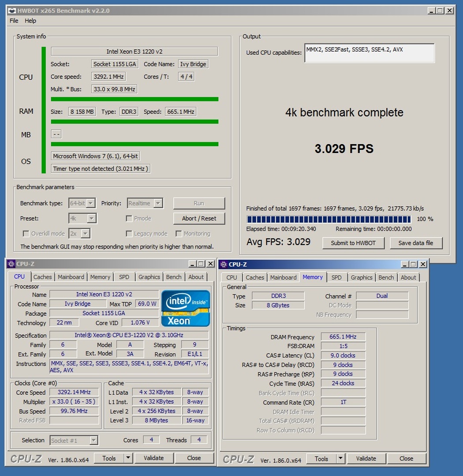Close the left CPU-Z window with X
Screen dimensions: 463x476
coord(210,264)
